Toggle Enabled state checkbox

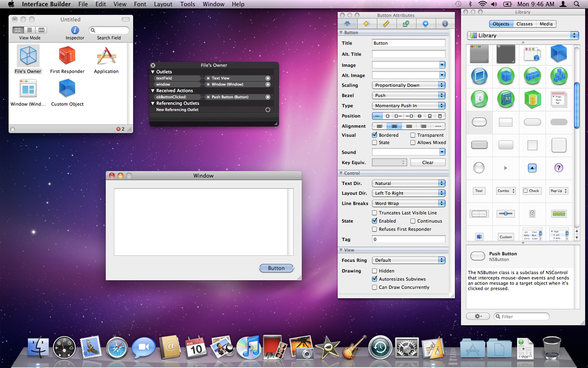coord(375,221)
